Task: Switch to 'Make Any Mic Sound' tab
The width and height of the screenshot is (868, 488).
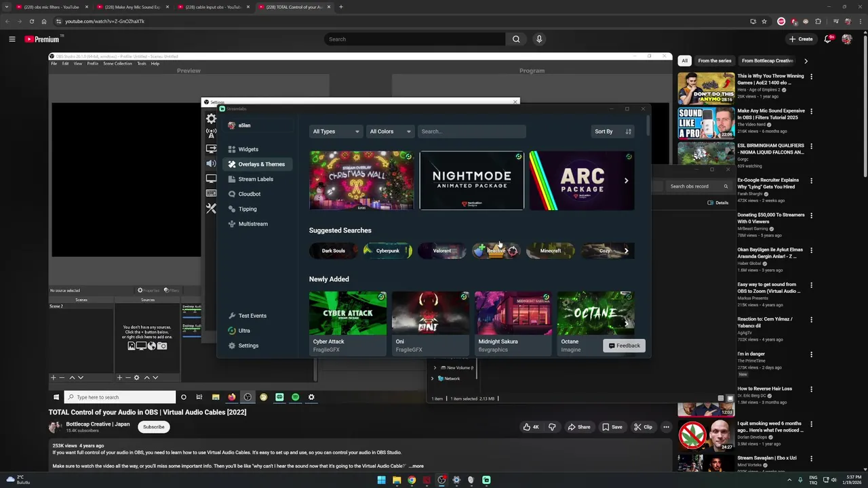Action: 133,7
